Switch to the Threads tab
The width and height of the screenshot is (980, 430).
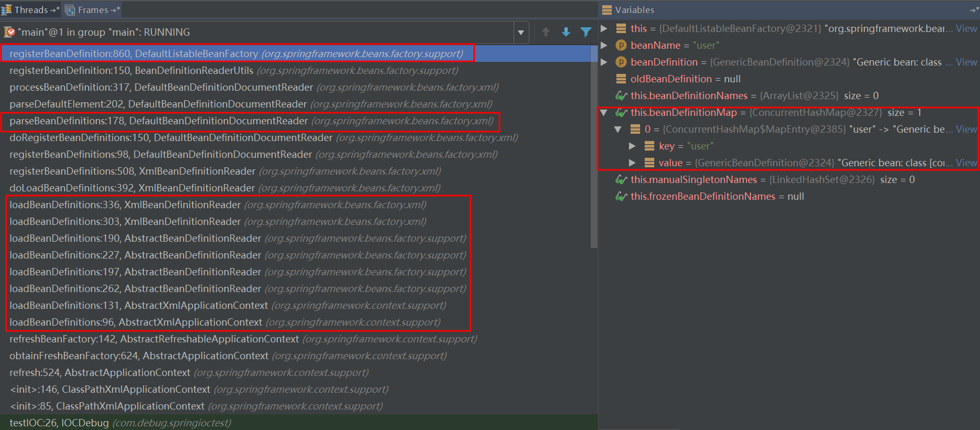30,10
